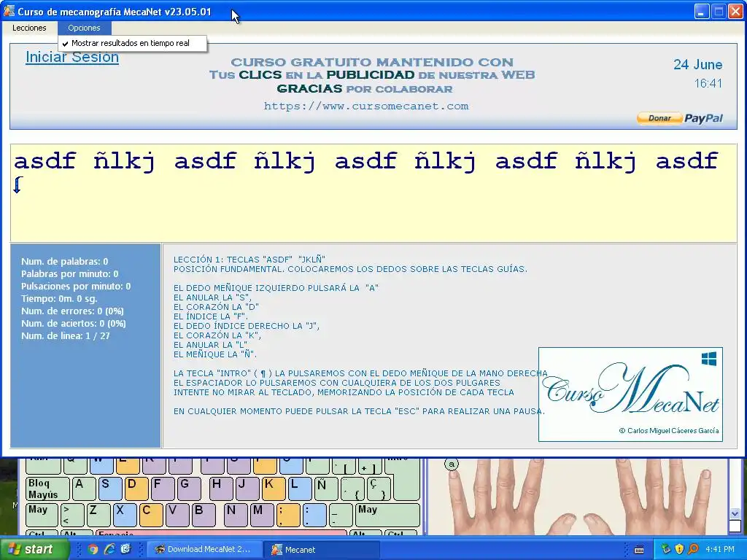The image size is (747, 560).
Task: Click the B key on virtual keyboard
Action: (204, 515)
